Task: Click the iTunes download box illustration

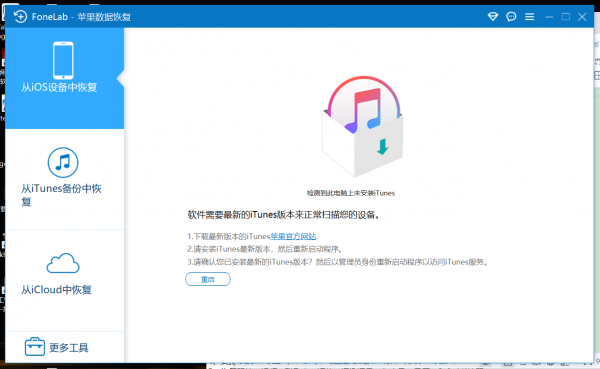Action: (363, 126)
